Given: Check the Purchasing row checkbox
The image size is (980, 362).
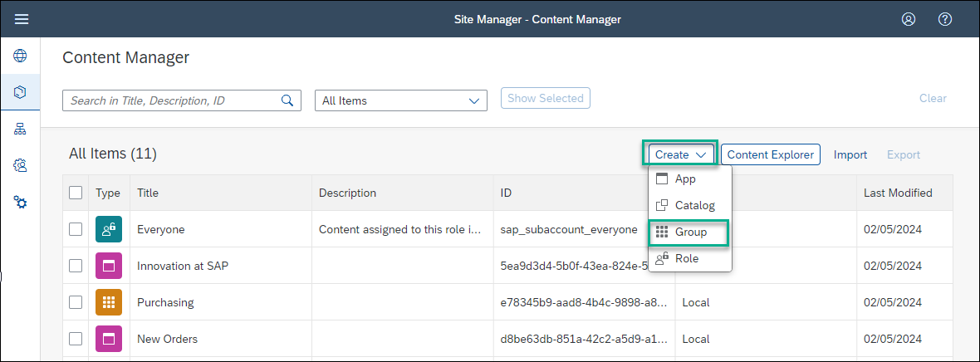Looking at the screenshot, I should pyautogui.click(x=76, y=302).
